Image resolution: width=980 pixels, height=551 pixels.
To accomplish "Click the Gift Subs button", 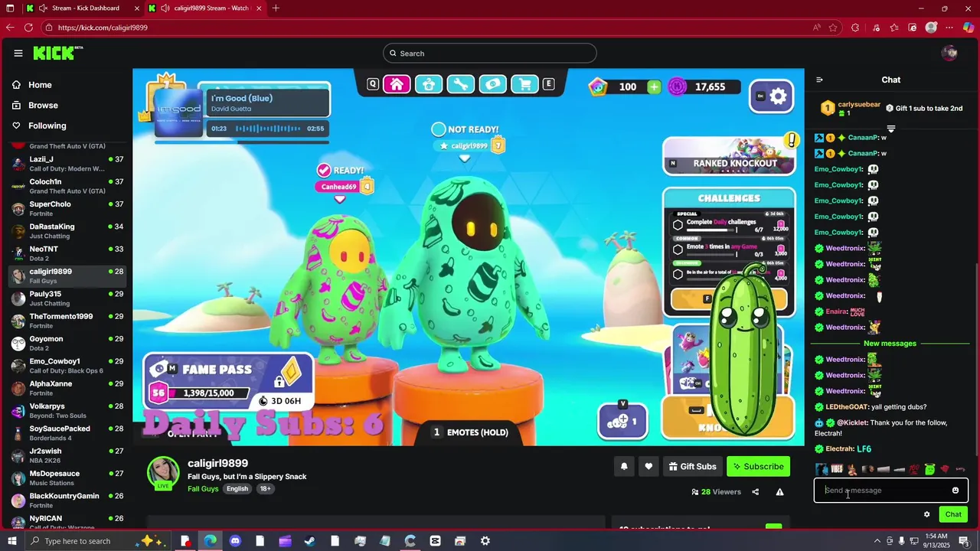I will pyautogui.click(x=692, y=466).
